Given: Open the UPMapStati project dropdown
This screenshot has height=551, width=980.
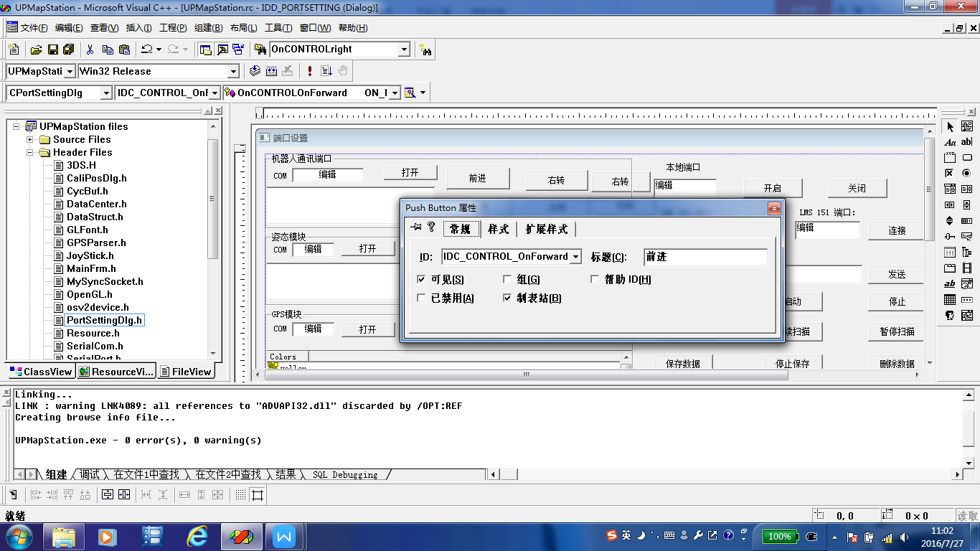Looking at the screenshot, I should point(70,71).
